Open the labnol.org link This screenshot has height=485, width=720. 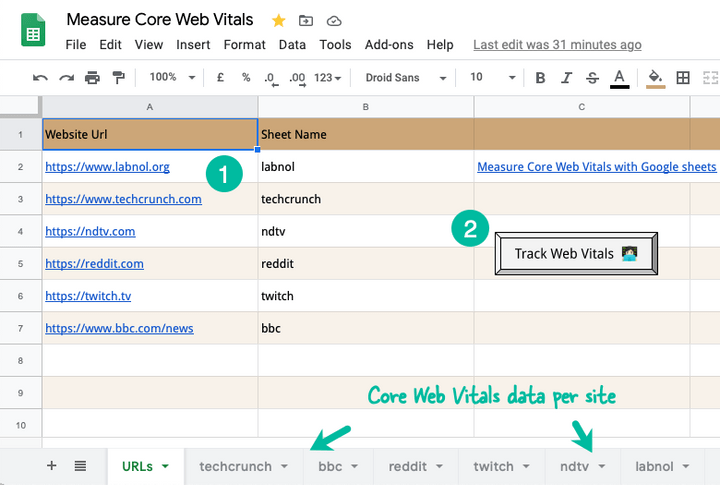[x=107, y=167]
